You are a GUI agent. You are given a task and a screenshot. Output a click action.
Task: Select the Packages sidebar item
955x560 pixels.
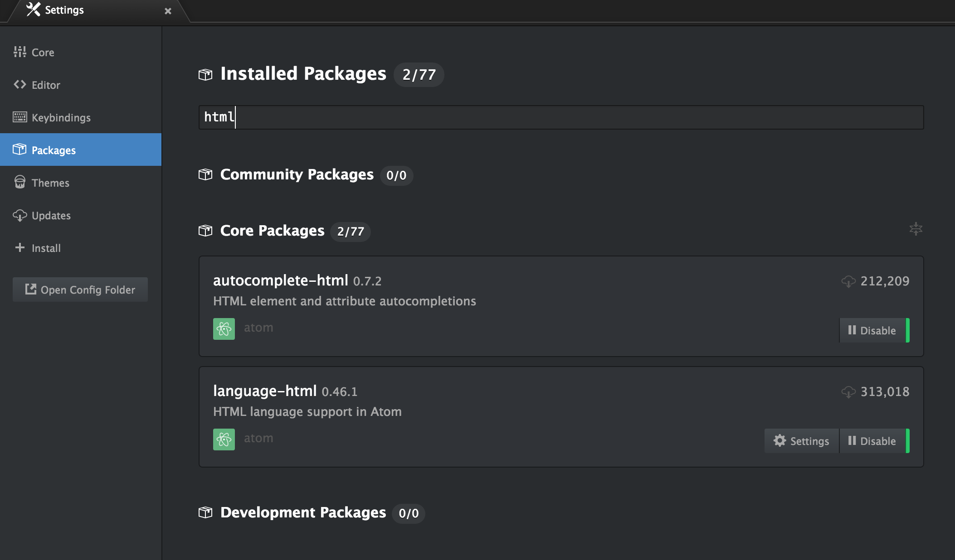pyautogui.click(x=81, y=150)
